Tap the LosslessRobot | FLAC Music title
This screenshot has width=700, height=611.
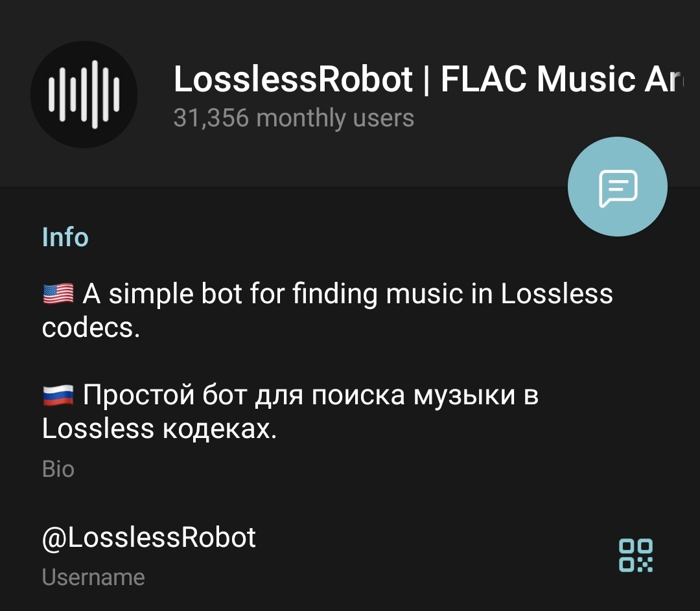coord(428,79)
